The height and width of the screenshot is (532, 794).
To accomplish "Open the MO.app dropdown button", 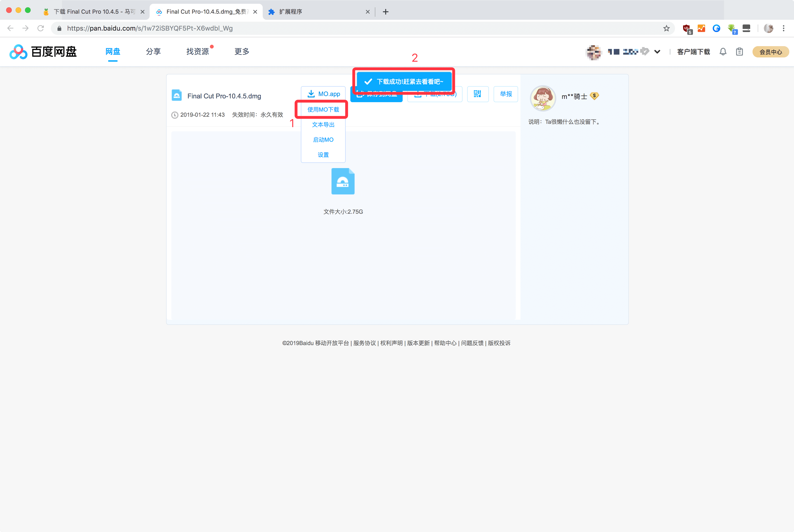I will click(323, 94).
